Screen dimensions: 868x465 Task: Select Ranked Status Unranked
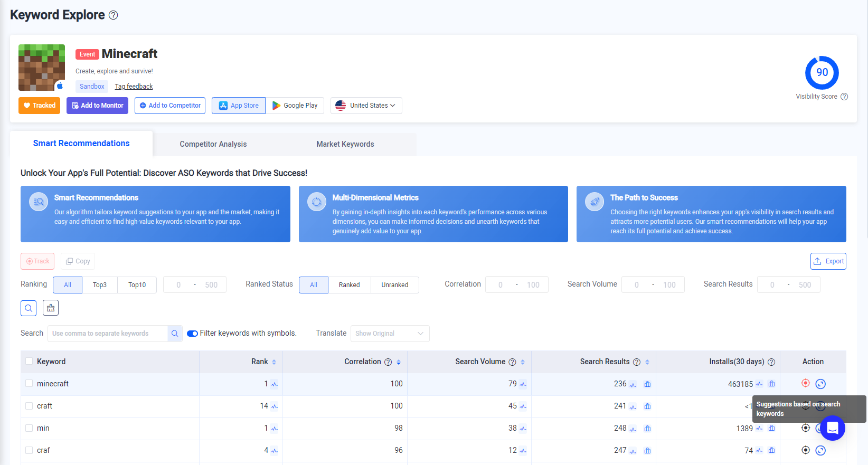click(x=395, y=285)
